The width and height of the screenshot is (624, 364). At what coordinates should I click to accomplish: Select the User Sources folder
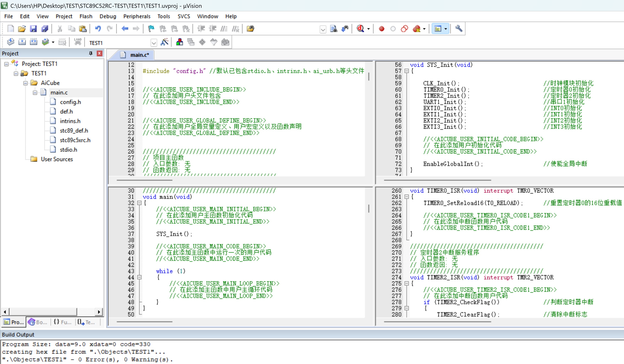[x=57, y=159]
